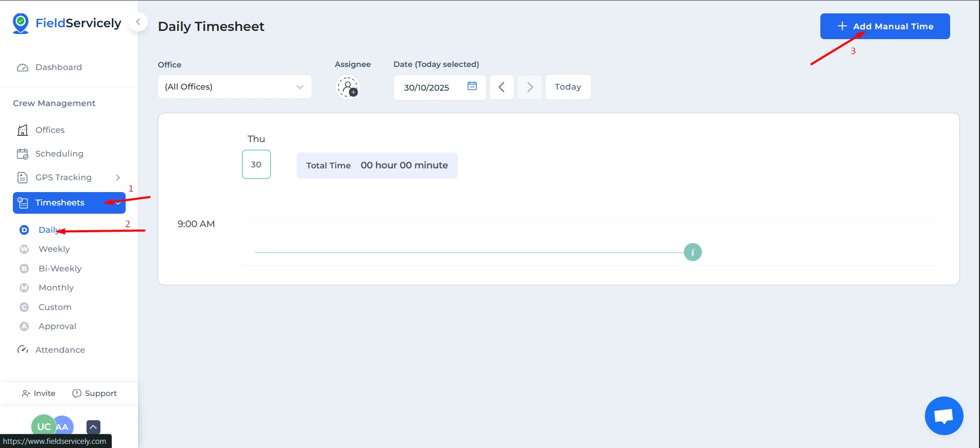This screenshot has width=980, height=448.
Task: Go to the next day arrow
Action: (x=529, y=87)
